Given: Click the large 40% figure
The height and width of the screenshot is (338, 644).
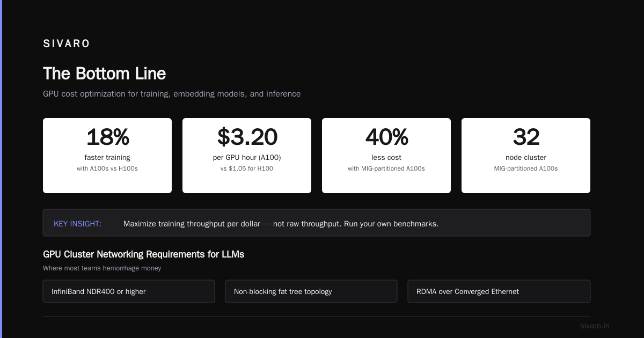Looking at the screenshot, I should (386, 137).
